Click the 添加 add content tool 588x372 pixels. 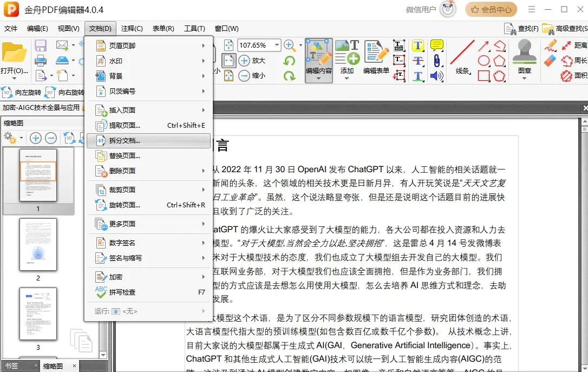point(347,60)
